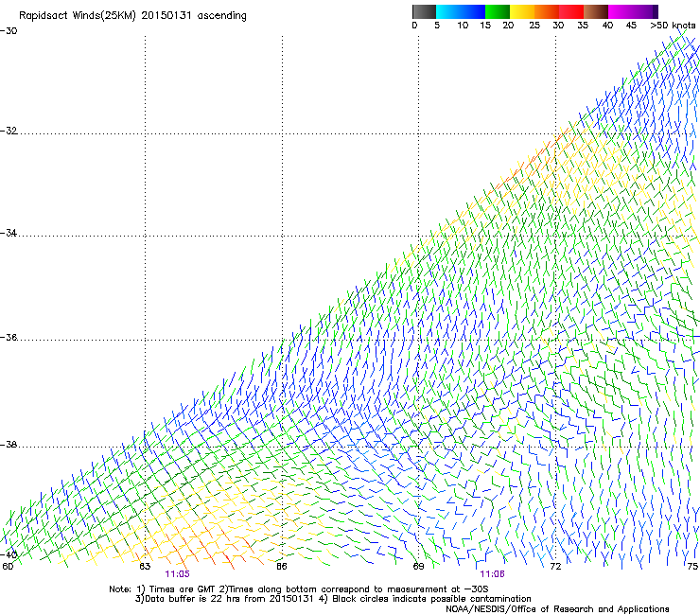
Task: Click the latitude label -40
Action: point(9,555)
